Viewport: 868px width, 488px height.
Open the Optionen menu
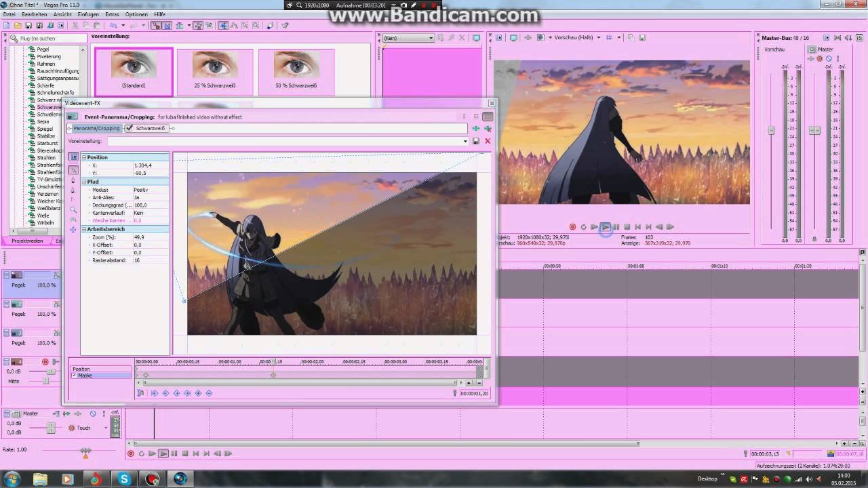point(136,14)
